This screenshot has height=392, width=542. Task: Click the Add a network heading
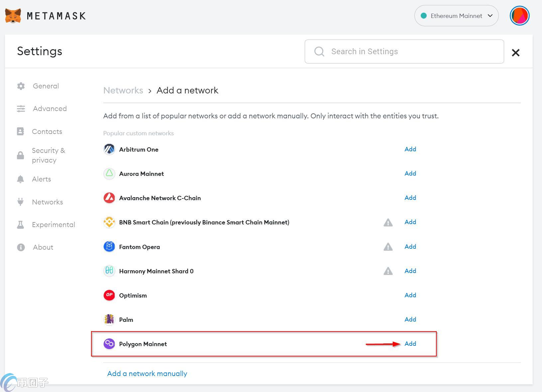pos(187,90)
